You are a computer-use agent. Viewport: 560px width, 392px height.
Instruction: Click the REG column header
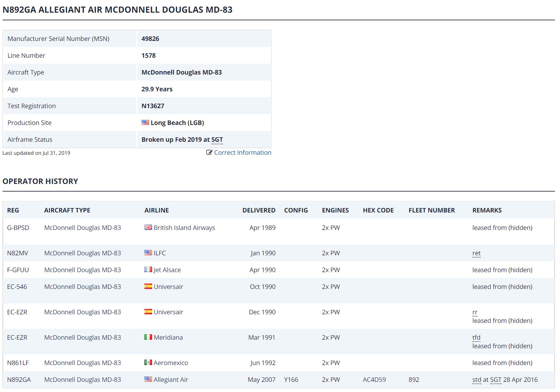tap(13, 210)
